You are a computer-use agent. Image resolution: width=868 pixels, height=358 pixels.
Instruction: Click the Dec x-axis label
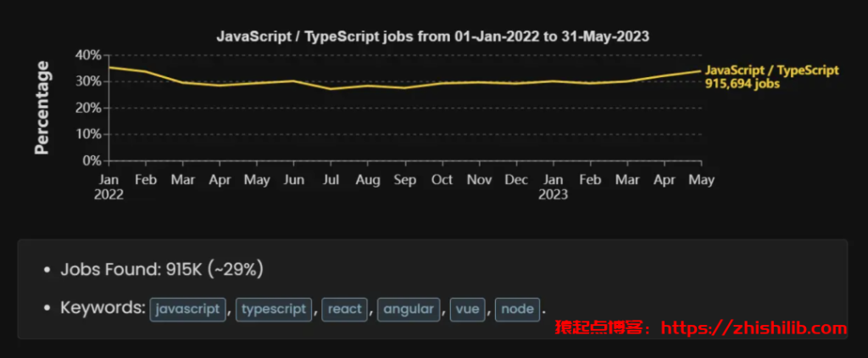516,180
